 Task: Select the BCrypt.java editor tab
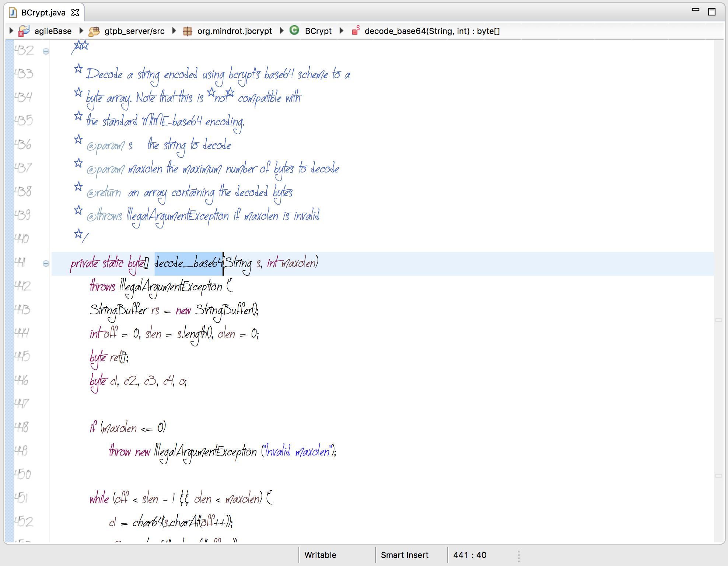[44, 13]
